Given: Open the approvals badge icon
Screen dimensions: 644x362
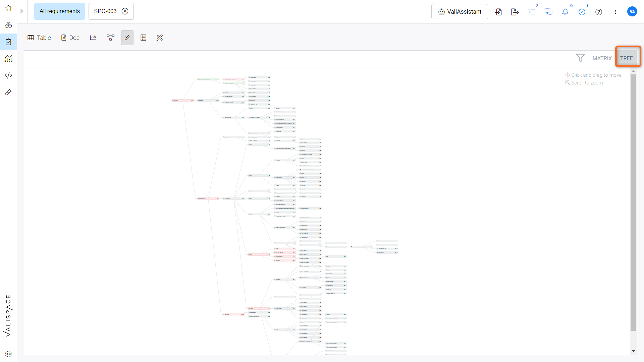Looking at the screenshot, I should [582, 12].
